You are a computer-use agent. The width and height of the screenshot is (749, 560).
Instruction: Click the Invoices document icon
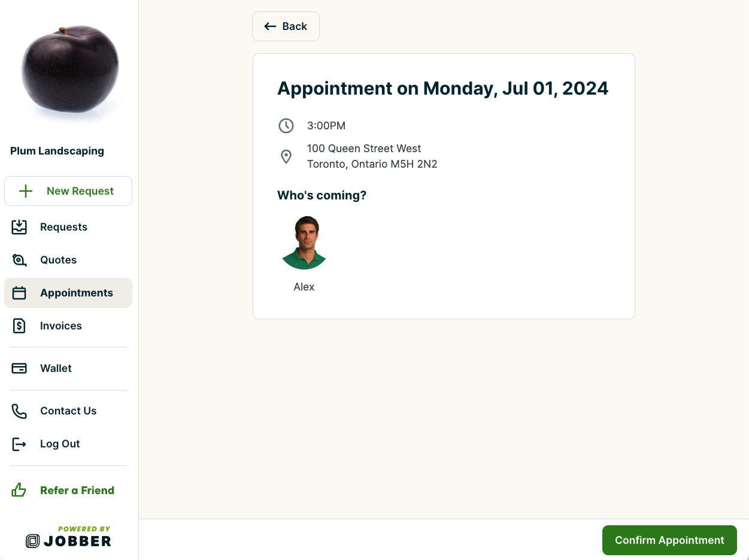19,326
